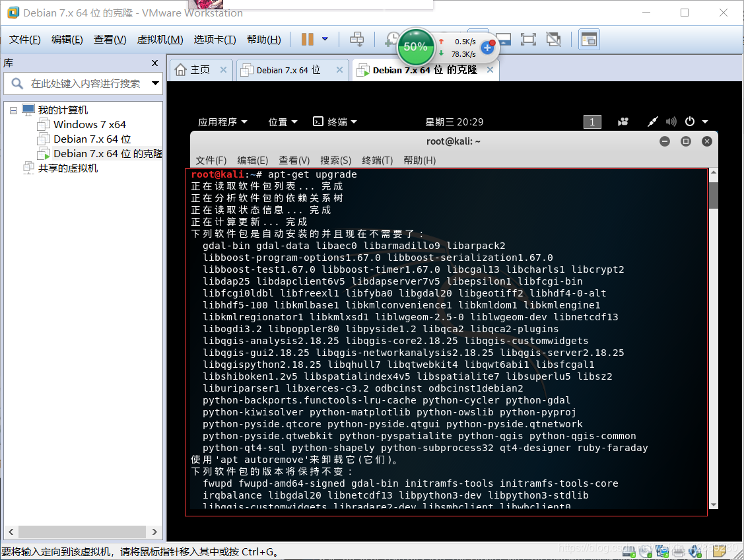The height and width of the screenshot is (560, 744).
Task: Open the VMware 文件(F) menu
Action: (x=24, y=40)
